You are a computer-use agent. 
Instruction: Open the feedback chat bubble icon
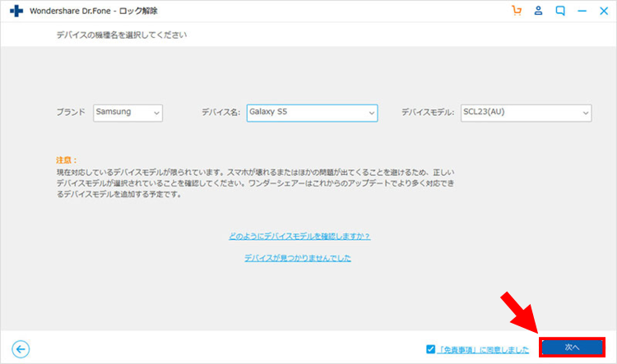pos(560,11)
